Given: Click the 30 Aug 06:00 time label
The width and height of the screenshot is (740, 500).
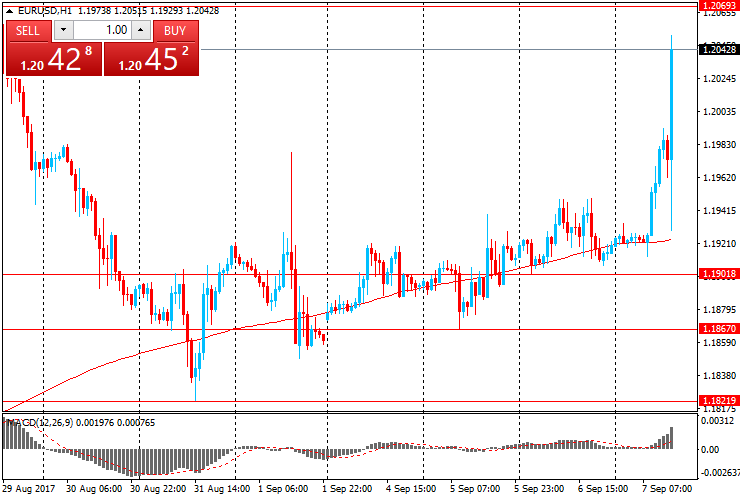Looking at the screenshot, I should coord(94,489).
